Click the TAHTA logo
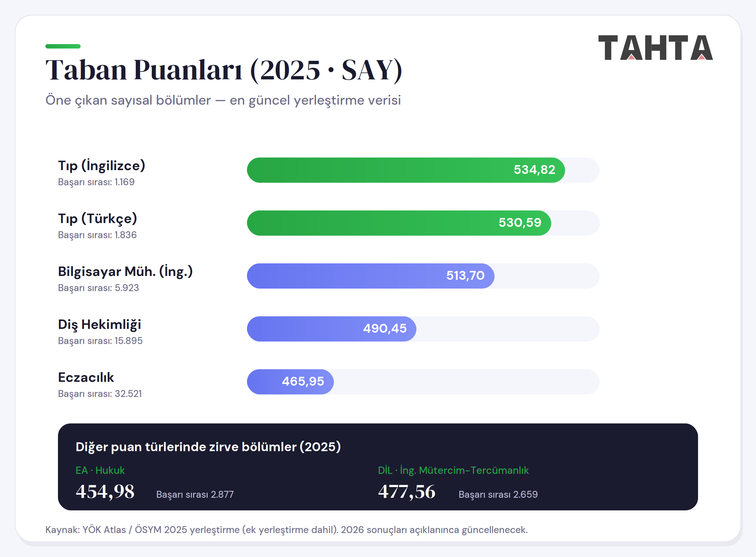Screen dimensions: 756x557 pyautogui.click(x=655, y=48)
